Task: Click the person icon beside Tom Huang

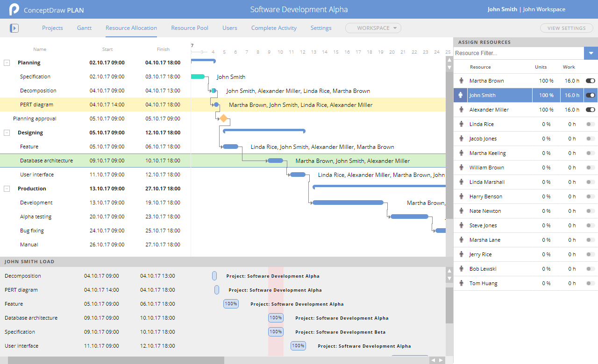Action: [461, 283]
